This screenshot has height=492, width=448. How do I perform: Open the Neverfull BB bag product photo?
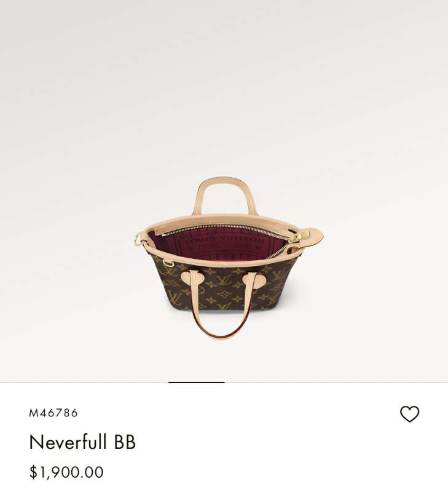pyautogui.click(x=229, y=257)
